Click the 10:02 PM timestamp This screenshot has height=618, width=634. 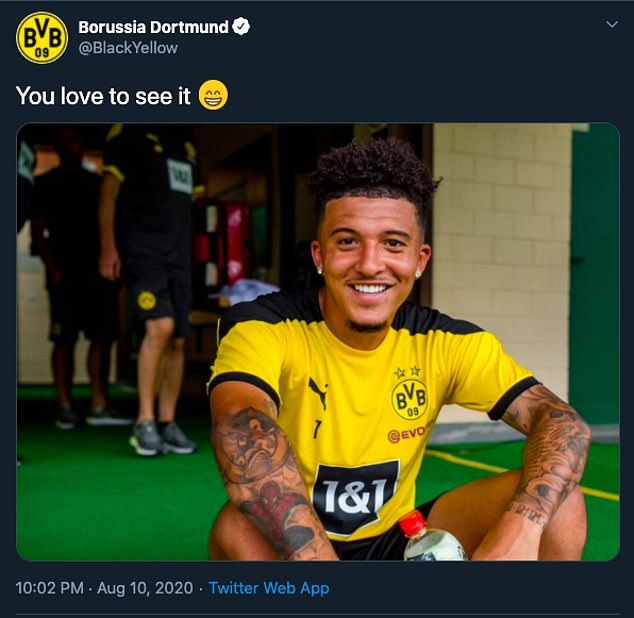point(50,588)
